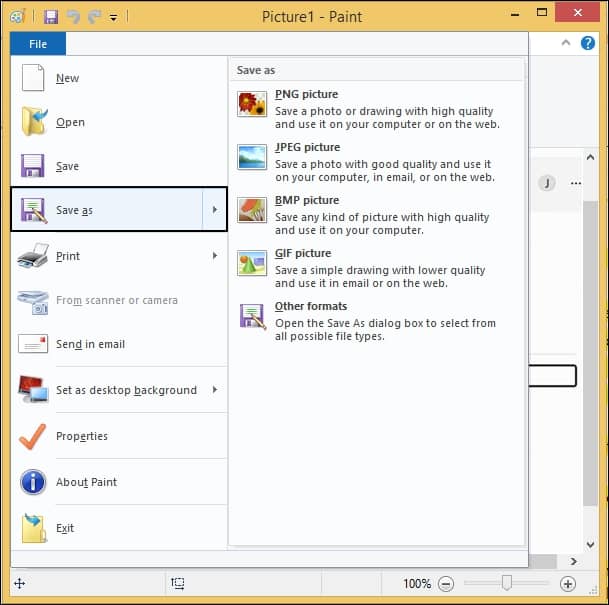
Task: Click the round J avatar button
Action: 547,183
